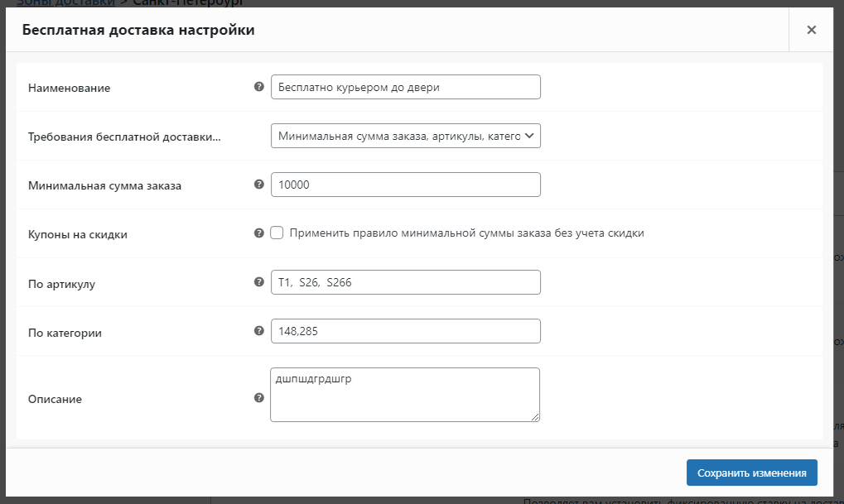Click help icon beside Купоны на скидки
844x504 pixels.
pos(259,233)
